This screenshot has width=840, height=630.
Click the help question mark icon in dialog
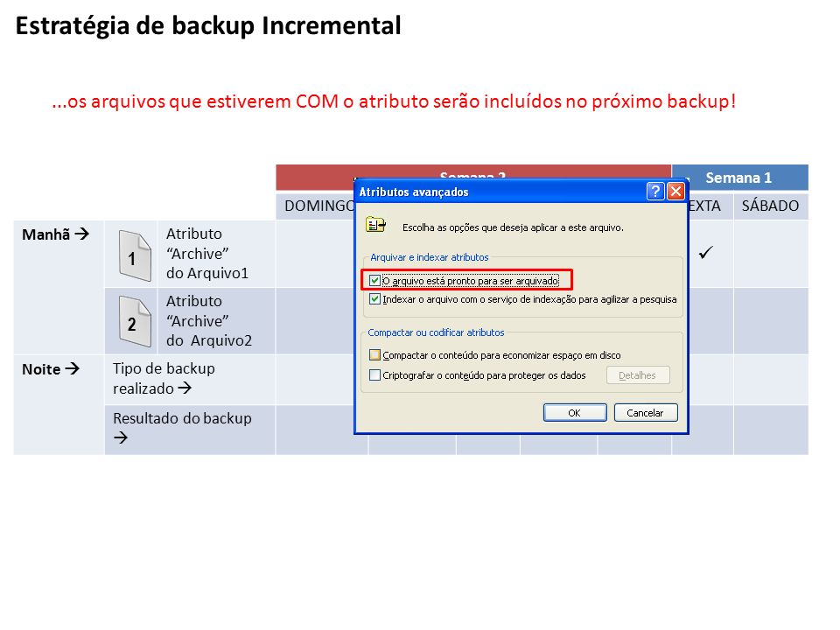click(655, 192)
